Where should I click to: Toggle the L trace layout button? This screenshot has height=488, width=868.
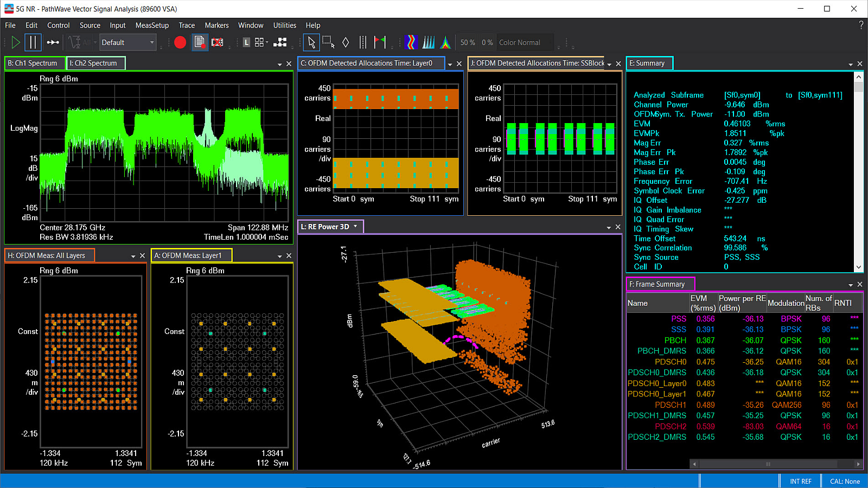[x=247, y=42]
